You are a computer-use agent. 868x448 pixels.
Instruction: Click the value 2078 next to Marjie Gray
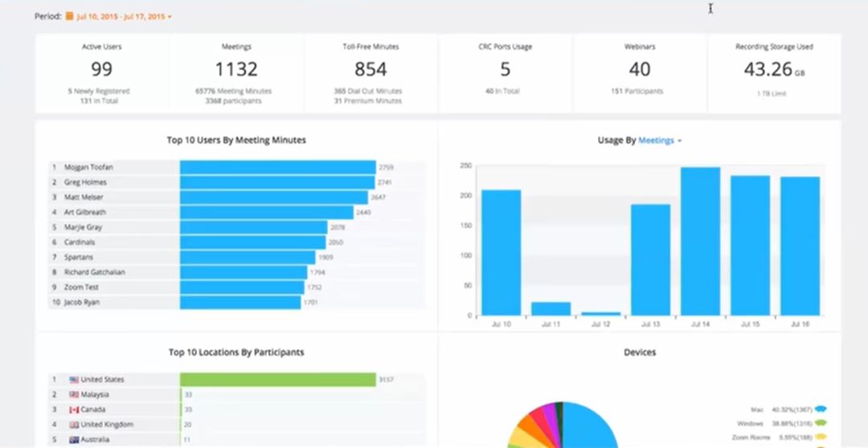(338, 227)
